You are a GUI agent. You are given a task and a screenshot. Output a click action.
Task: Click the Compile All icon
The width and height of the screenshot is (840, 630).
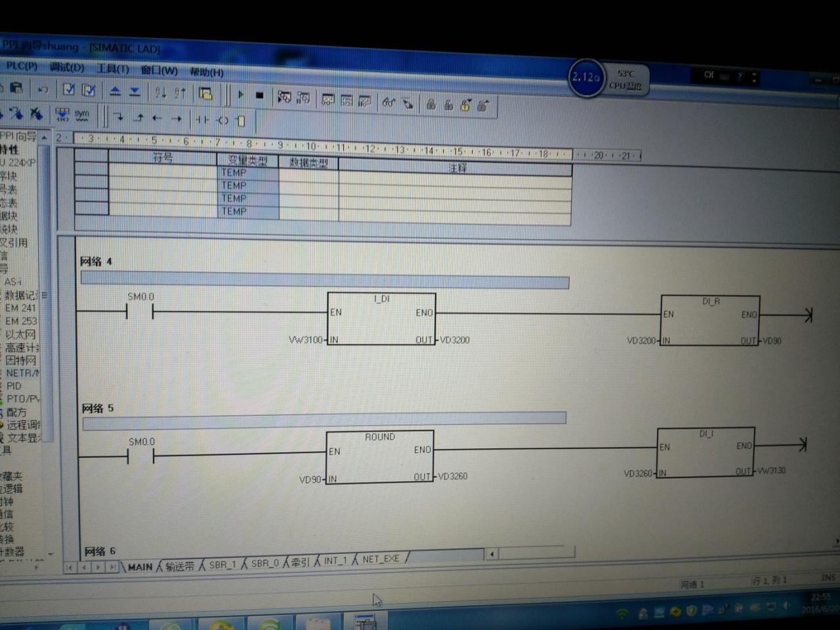(x=89, y=90)
